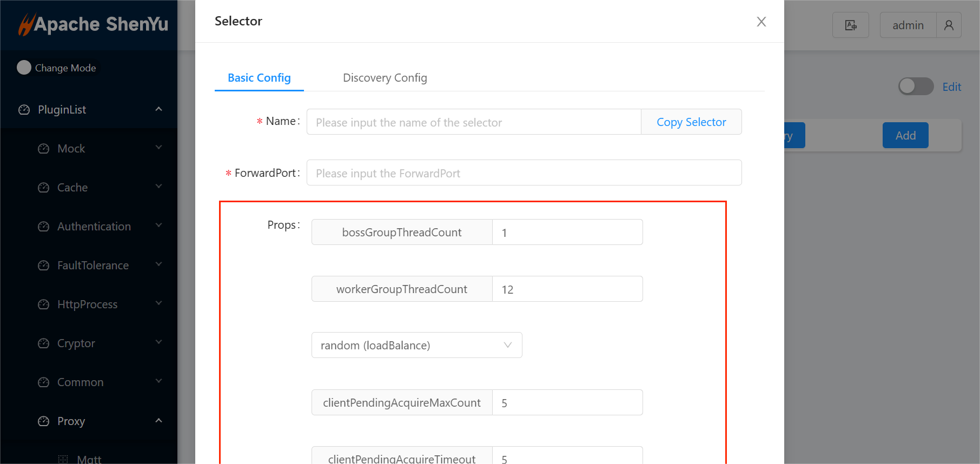Click the PluginList dashboard icon
Screen dimensions: 980x464
(x=24, y=110)
